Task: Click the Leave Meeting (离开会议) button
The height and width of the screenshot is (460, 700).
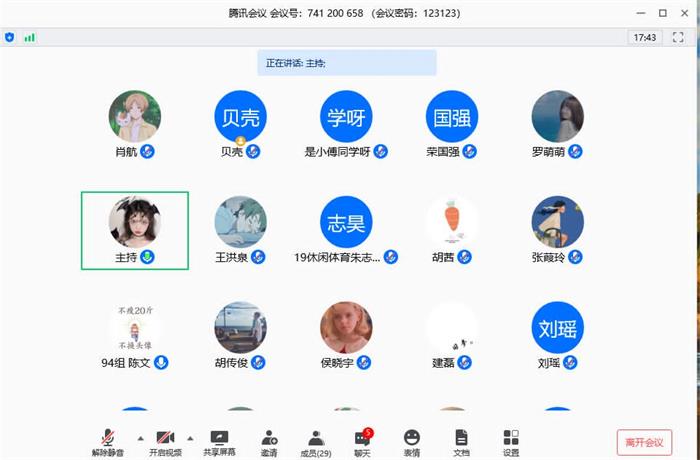Action: (x=644, y=441)
